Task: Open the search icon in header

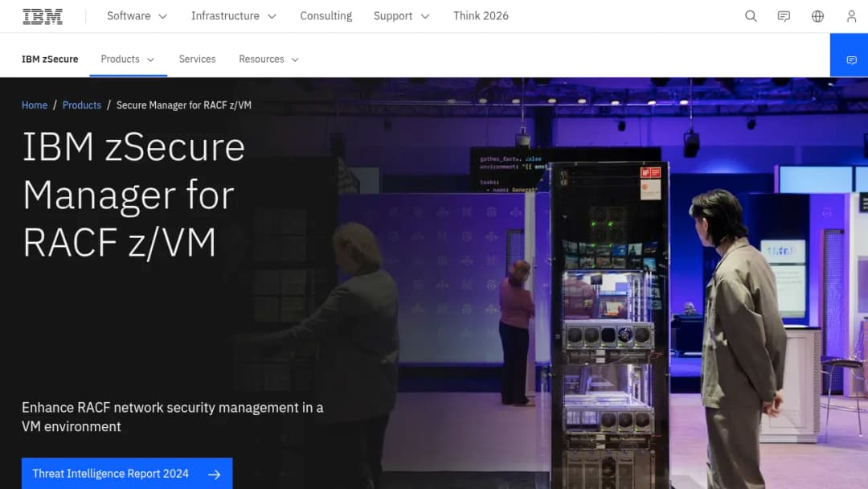Action: 751,16
